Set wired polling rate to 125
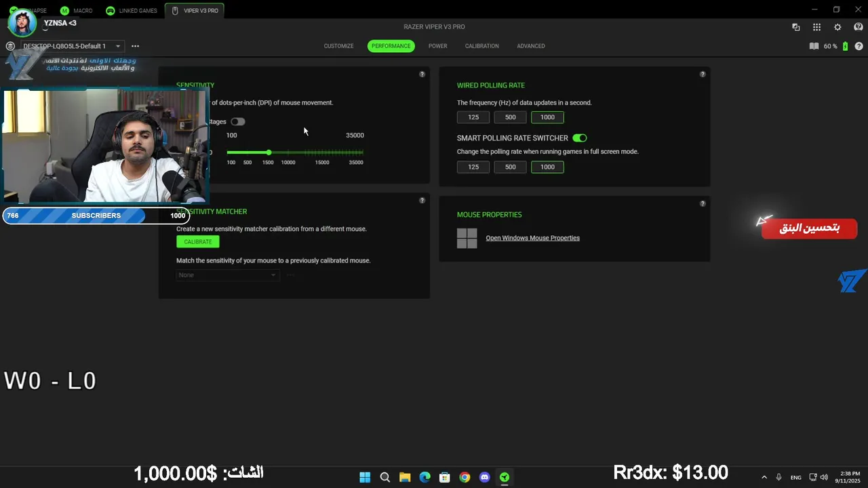Screen dimensions: 868x488 coord(473,117)
